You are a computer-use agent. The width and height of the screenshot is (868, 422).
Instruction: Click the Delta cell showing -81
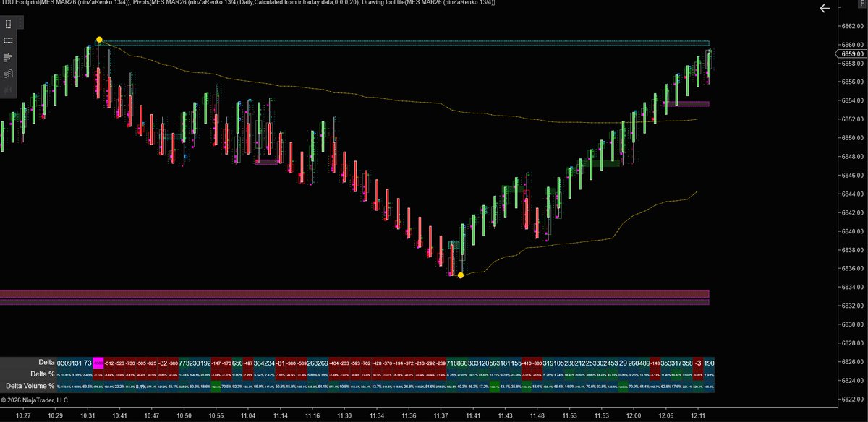coord(280,362)
